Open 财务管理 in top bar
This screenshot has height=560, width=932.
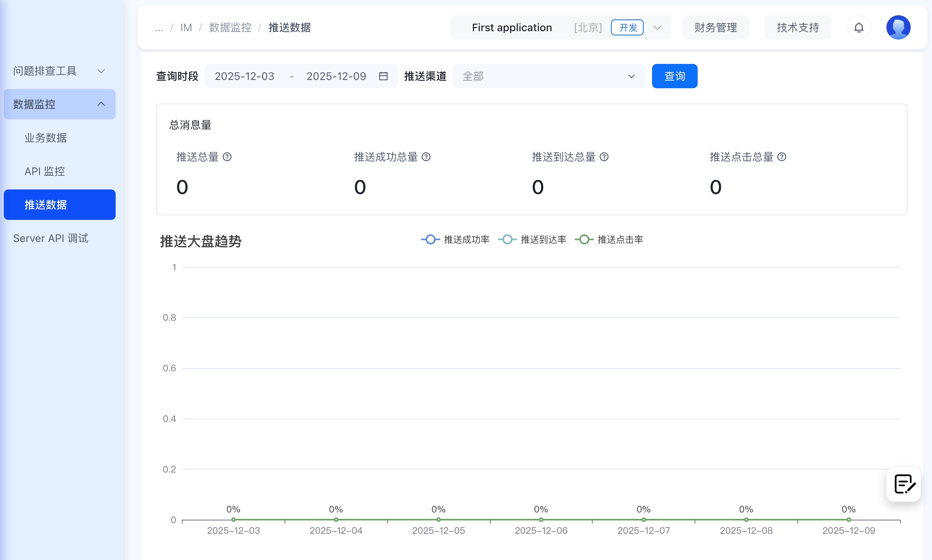pos(716,27)
